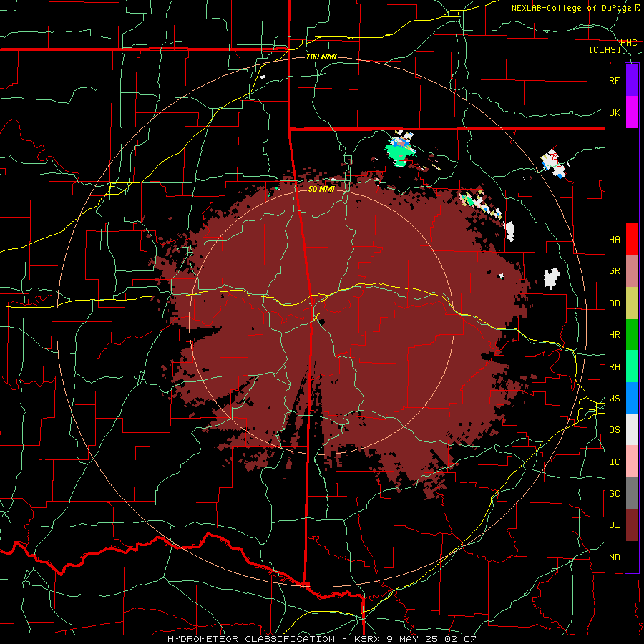Click the GR legend label
This screenshot has width=644, height=644.
(615, 271)
